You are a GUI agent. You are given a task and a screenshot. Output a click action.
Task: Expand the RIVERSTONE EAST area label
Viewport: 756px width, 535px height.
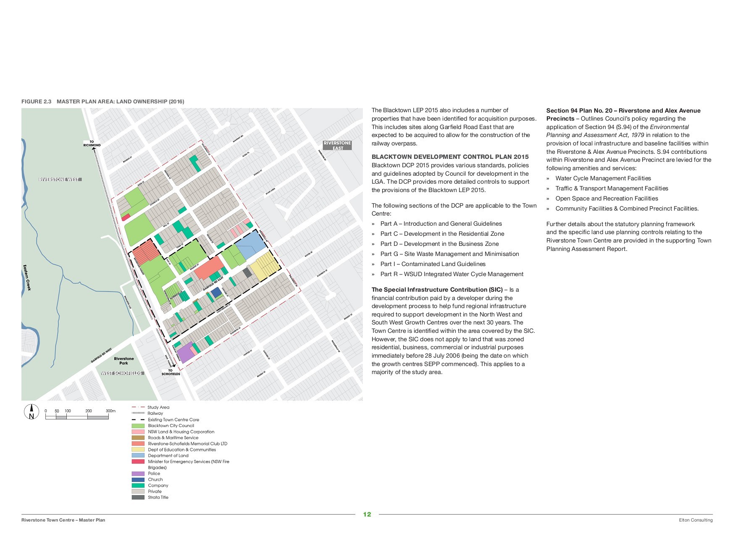[337, 145]
